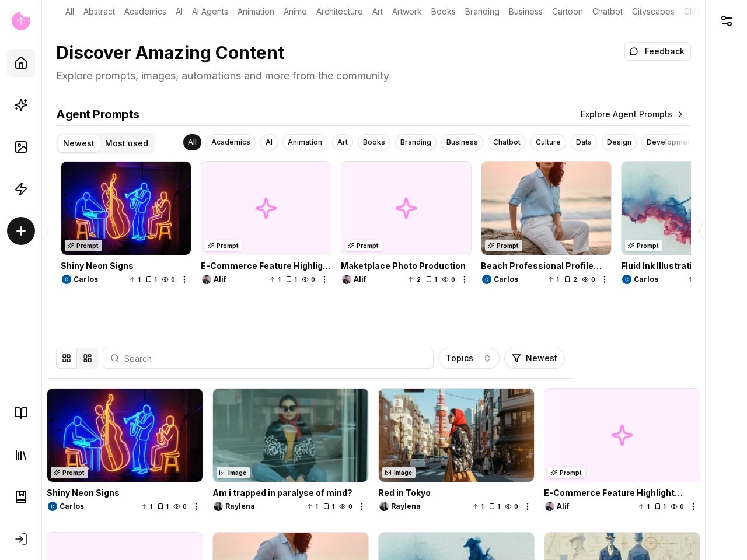Open filter settings sliders icon top right

tap(727, 21)
